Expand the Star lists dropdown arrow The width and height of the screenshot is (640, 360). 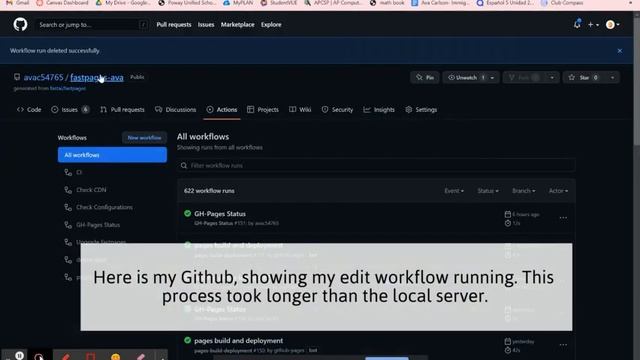tap(612, 78)
